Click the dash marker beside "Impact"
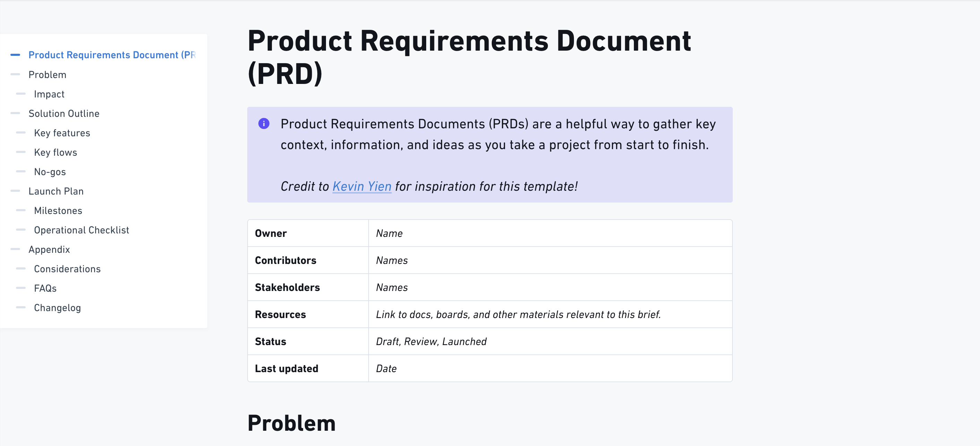 [x=21, y=94]
